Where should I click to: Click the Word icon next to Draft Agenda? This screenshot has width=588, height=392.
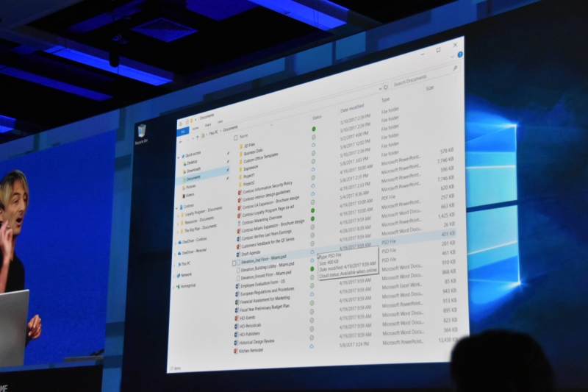point(238,254)
